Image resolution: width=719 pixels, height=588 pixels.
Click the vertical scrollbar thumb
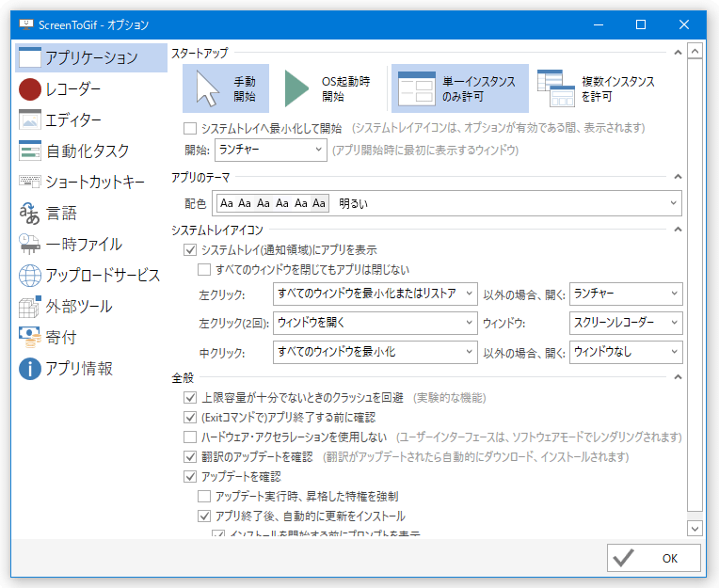click(695, 285)
